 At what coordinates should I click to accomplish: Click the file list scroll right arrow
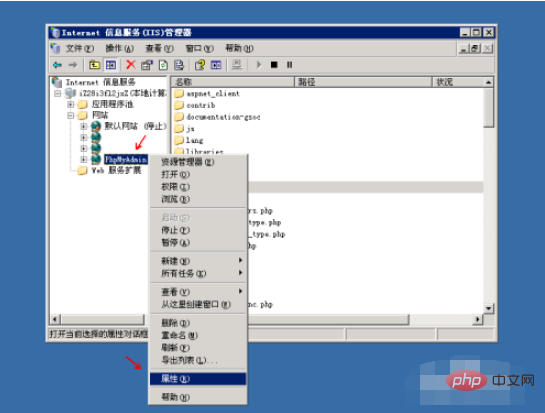coord(478,319)
